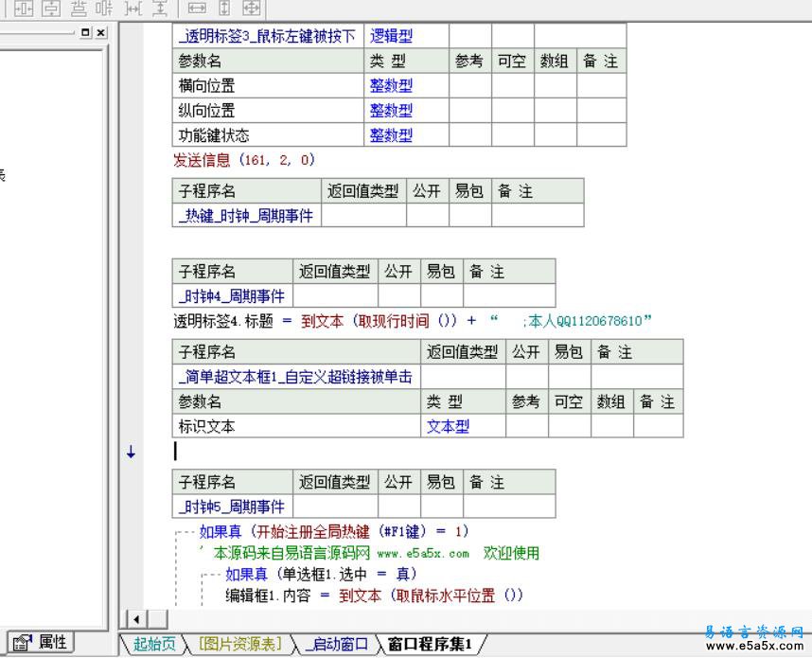Click the 备注 cell of _时钟5_周期事件 row
This screenshot has width=812, height=658.
tap(509, 507)
